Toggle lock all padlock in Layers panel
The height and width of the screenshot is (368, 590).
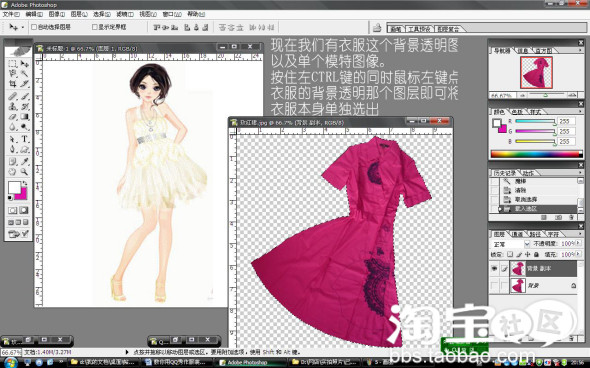pyautogui.click(x=536, y=254)
